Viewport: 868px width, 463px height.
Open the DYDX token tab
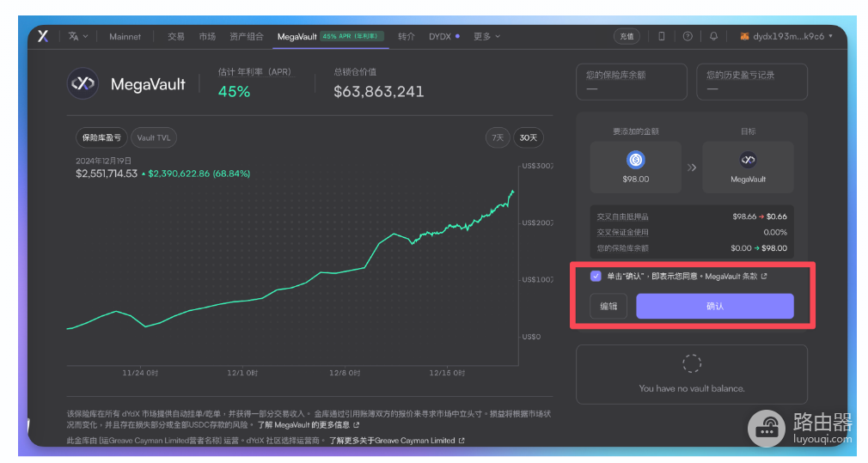click(x=444, y=37)
